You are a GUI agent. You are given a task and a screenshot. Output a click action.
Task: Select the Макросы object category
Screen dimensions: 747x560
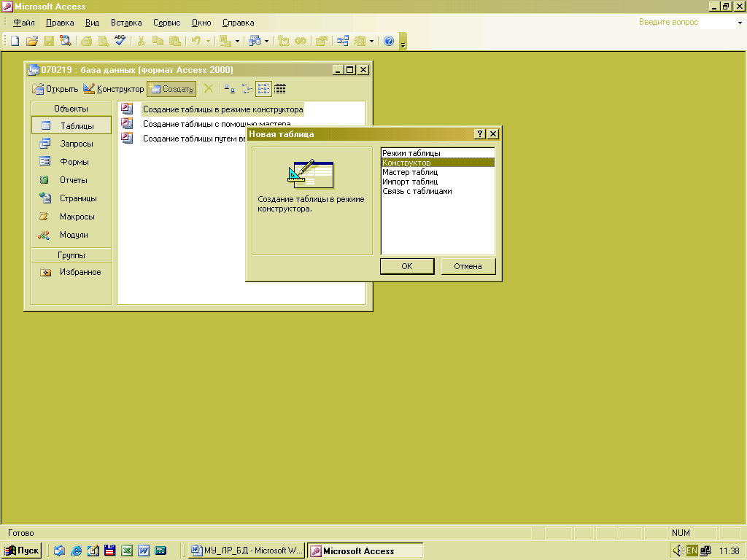[71, 217]
